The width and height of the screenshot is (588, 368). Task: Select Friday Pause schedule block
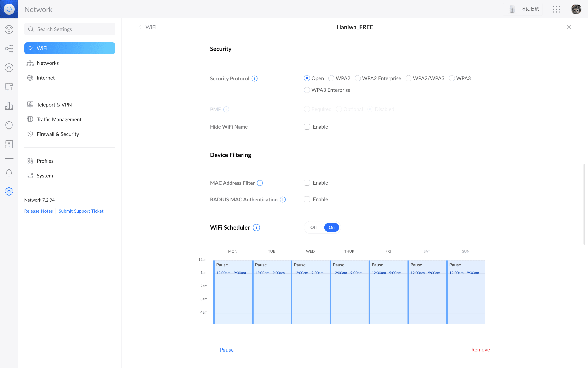point(388,292)
